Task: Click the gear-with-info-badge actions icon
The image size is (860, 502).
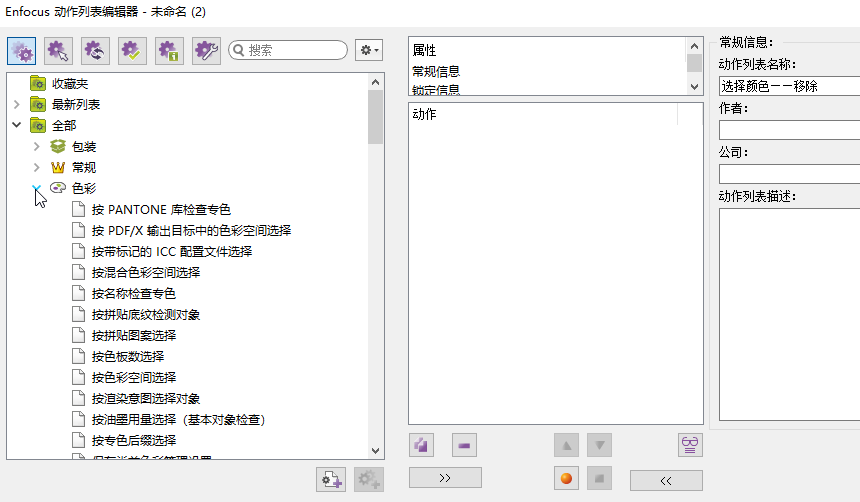Action: (169, 50)
